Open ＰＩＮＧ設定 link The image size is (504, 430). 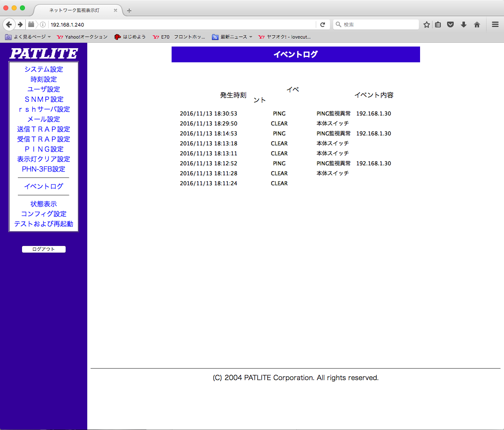click(x=44, y=149)
